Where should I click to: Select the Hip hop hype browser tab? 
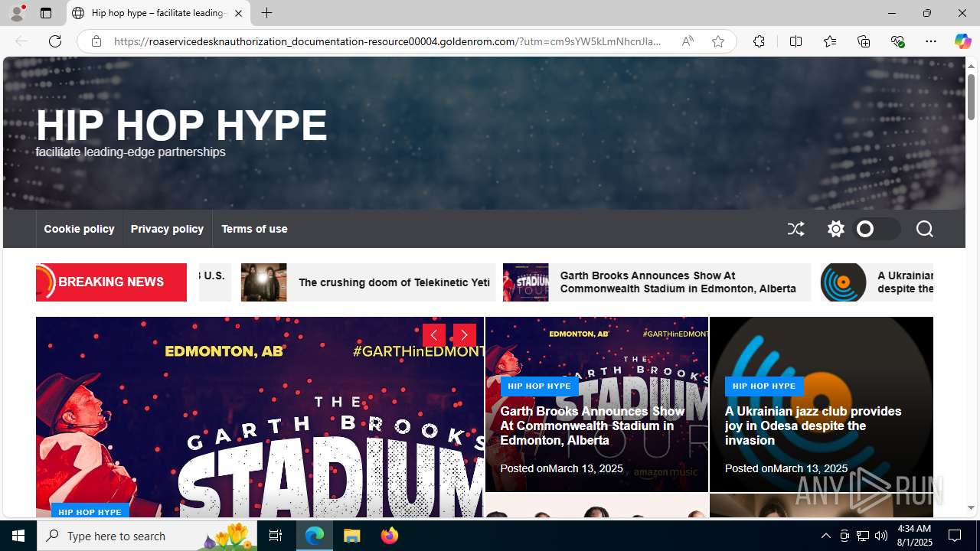pos(158,13)
